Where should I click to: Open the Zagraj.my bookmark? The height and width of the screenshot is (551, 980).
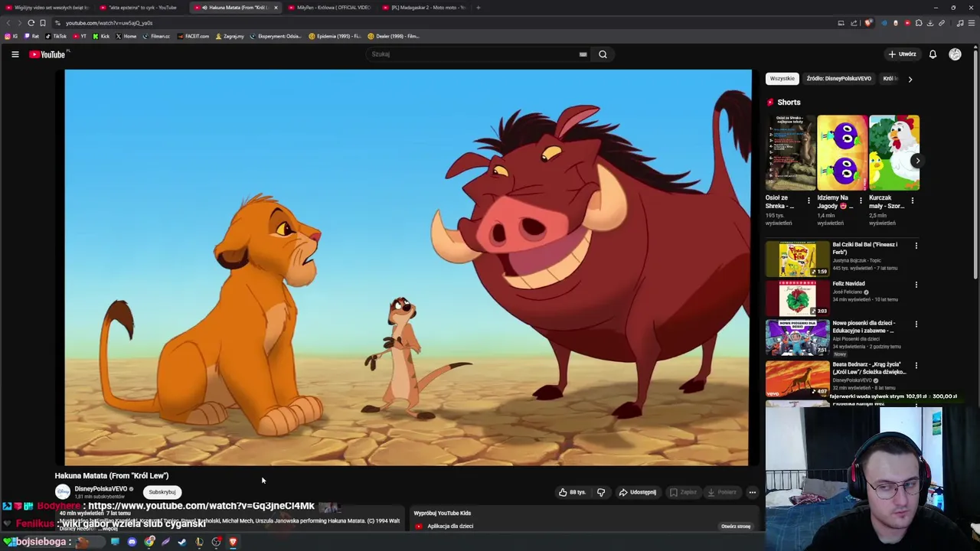pyautogui.click(x=230, y=36)
